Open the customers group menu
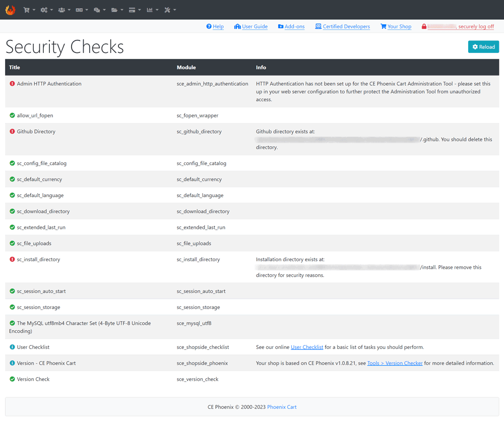The image size is (504, 421). pyautogui.click(x=65, y=10)
